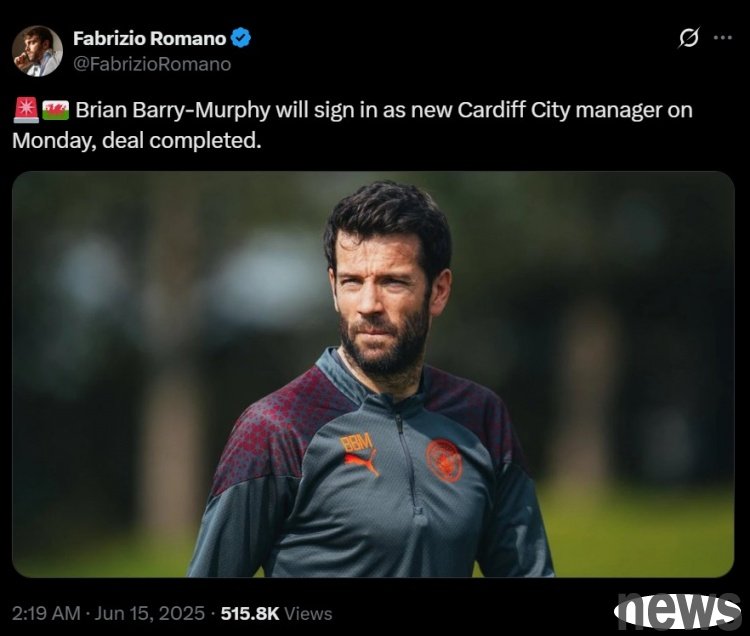Viewport: 750px width, 636px height.
Task: Click the words Cardiff City in tweet
Action: (x=514, y=110)
